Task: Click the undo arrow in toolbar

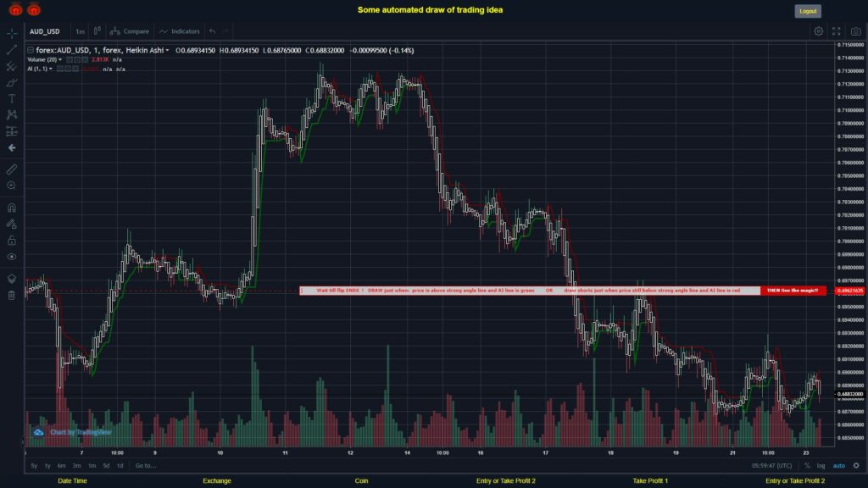Action: click(x=212, y=31)
